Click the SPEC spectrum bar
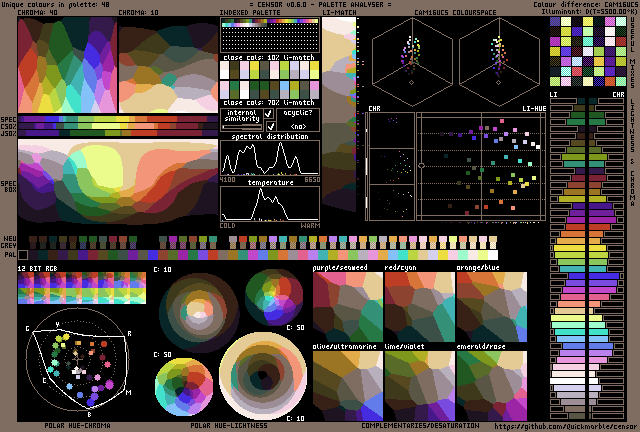This screenshot has width=640, height=432. [x=118, y=119]
